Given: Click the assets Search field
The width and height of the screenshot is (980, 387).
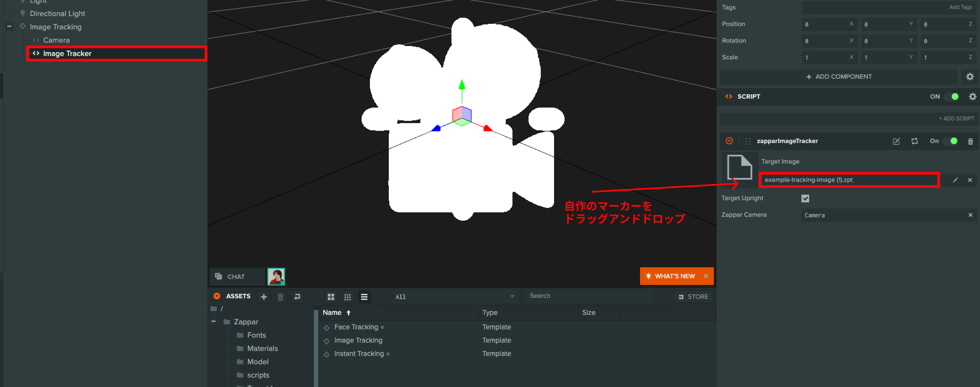Looking at the screenshot, I should pos(590,296).
